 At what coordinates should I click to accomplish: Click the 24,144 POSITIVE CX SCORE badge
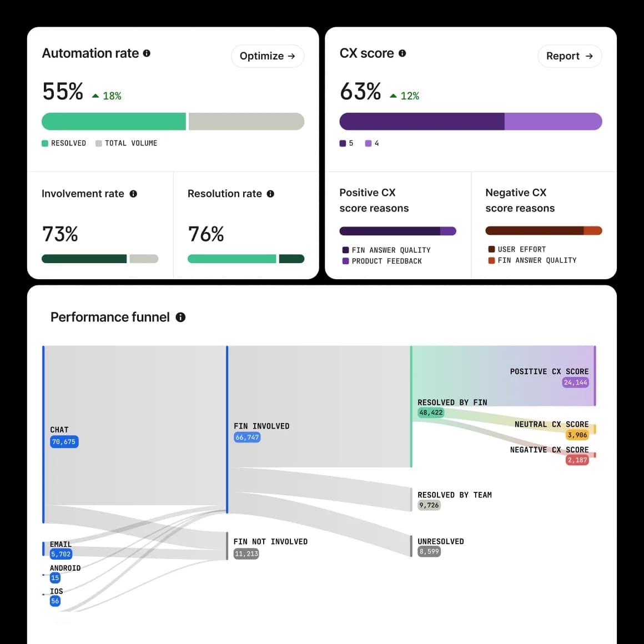575,382
